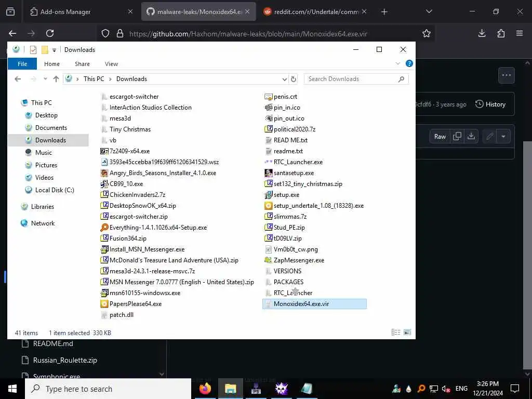Open a new Firefox tab with plus
The height and width of the screenshot is (399, 532).
click(384, 12)
